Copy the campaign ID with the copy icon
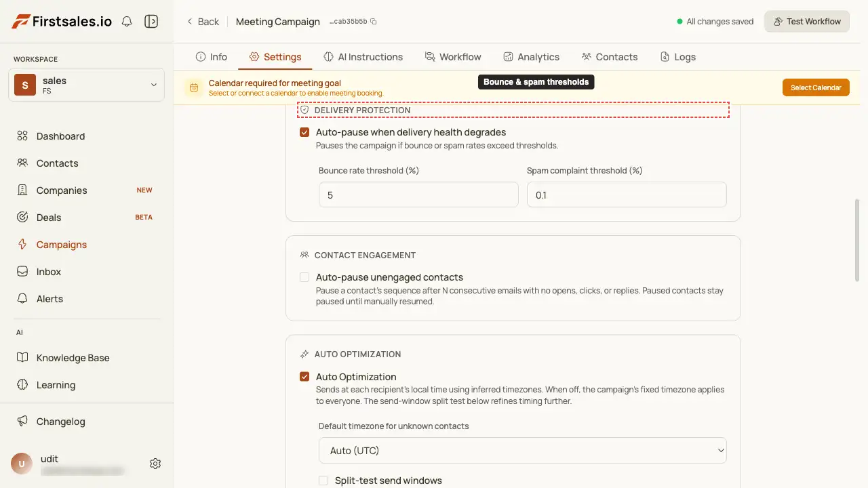The height and width of the screenshot is (488, 868). [x=374, y=22]
